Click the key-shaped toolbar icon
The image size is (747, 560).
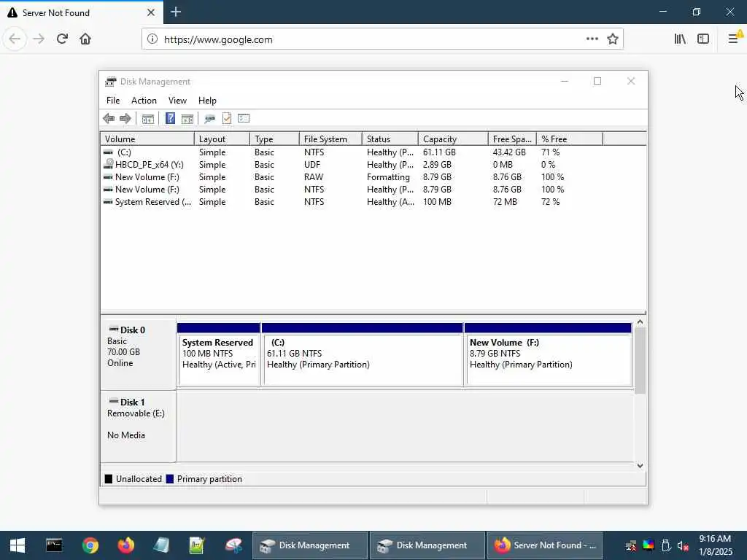[x=209, y=119]
